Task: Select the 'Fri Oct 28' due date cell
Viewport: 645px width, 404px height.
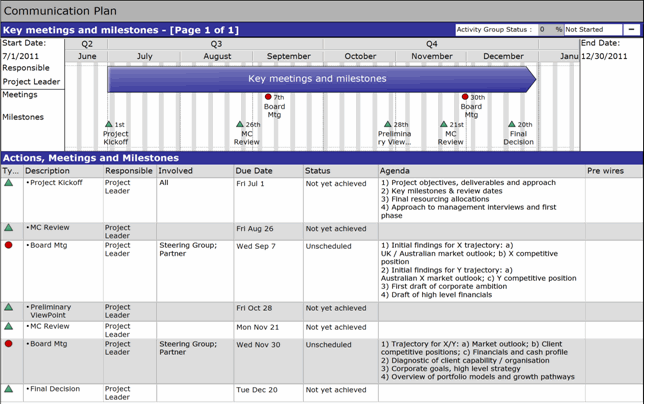Action: pos(269,311)
